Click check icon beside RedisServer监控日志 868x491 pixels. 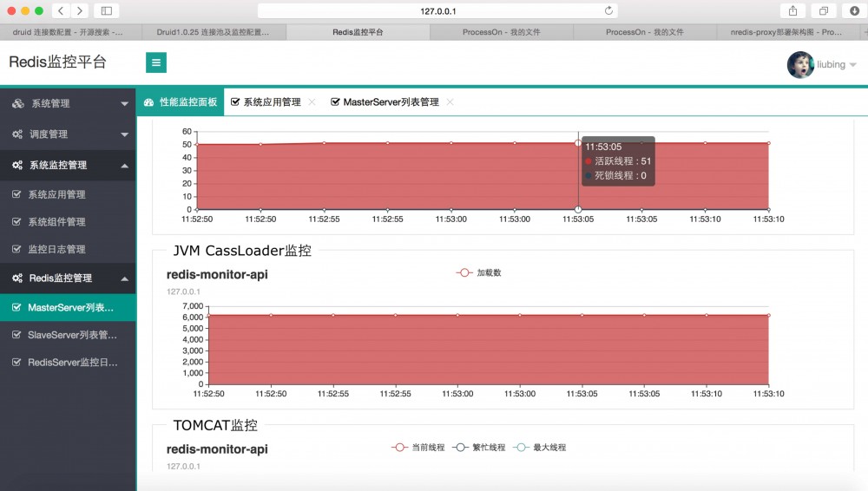pos(16,362)
